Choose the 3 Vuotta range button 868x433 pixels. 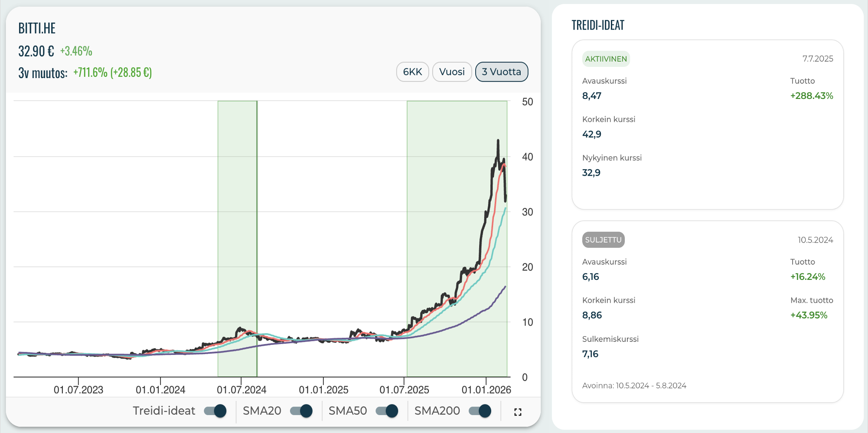coord(502,72)
